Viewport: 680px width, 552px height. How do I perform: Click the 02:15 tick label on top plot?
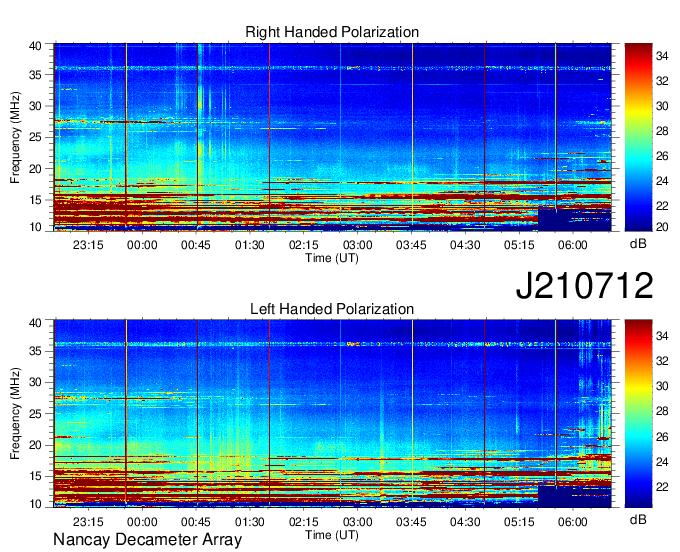(304, 245)
